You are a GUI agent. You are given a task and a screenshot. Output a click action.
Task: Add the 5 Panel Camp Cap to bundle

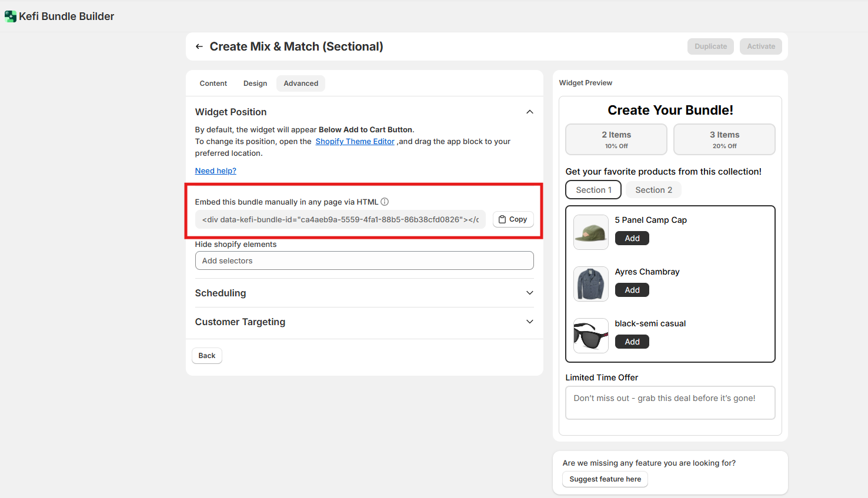point(632,238)
